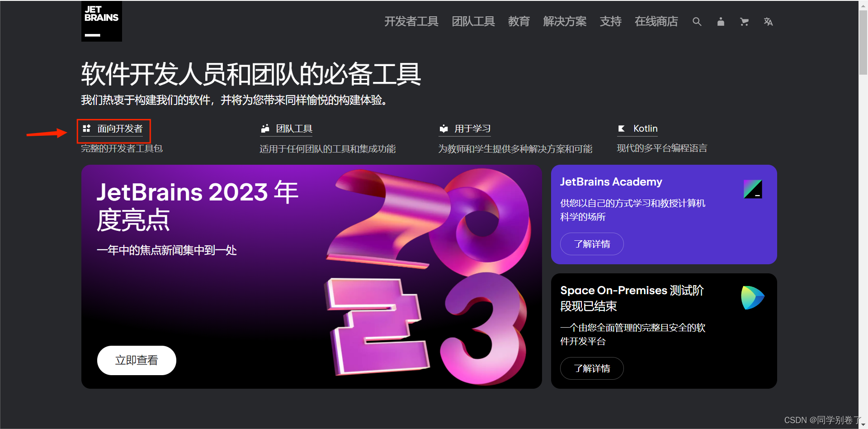Click the graduation icon beside 用于学习
Viewport: 868px width, 429px height.
coord(444,129)
